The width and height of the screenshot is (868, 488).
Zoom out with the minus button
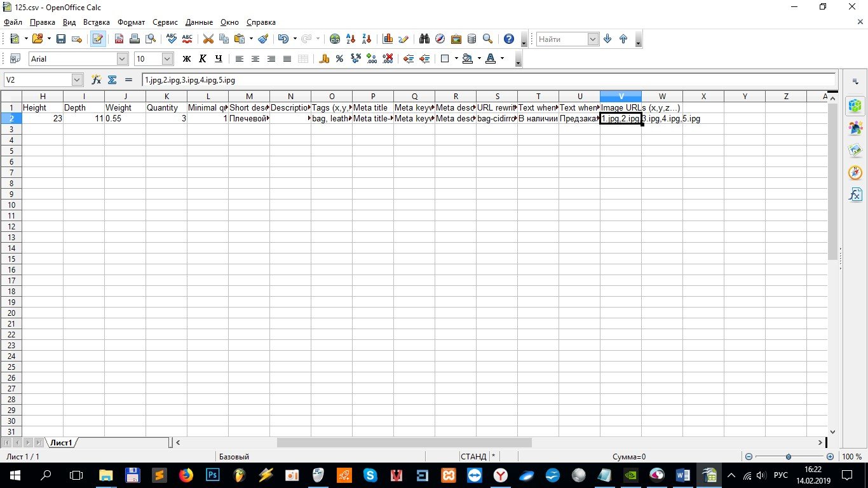point(749,456)
